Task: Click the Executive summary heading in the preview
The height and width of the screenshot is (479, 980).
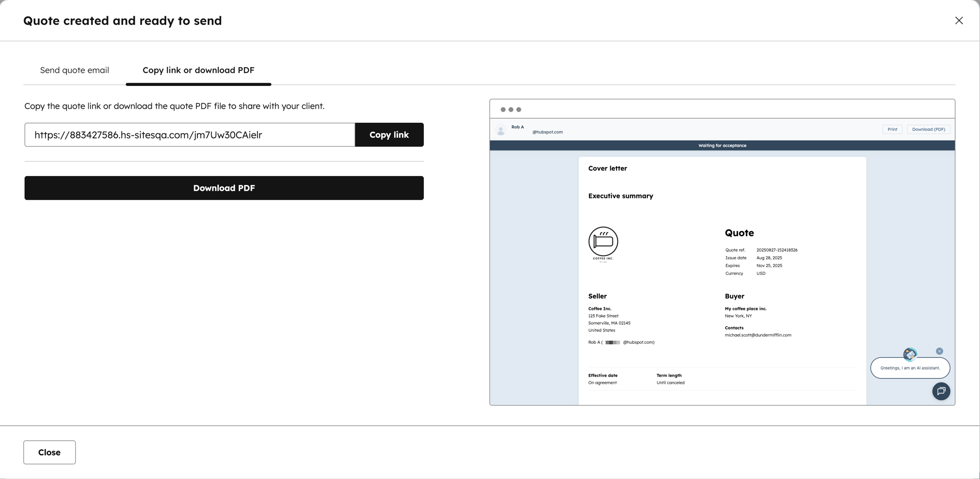Action: [621, 196]
